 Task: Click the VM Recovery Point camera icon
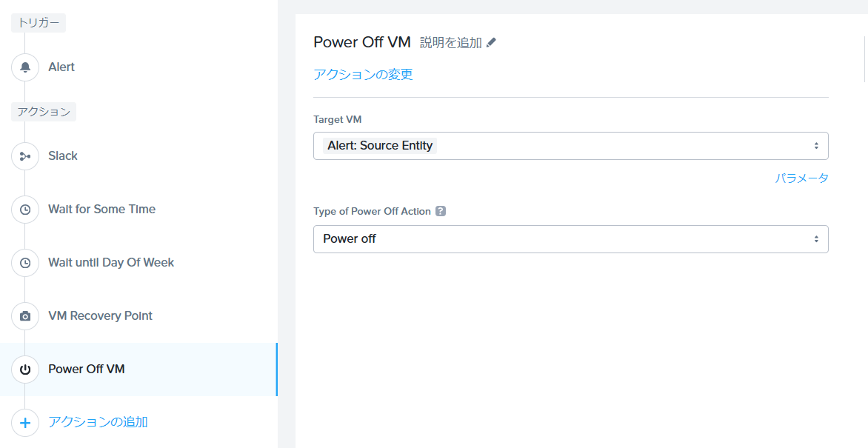[25, 316]
